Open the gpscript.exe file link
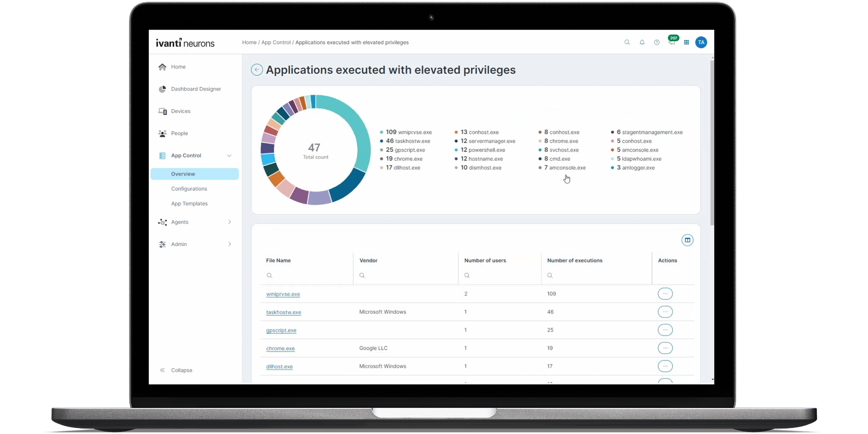This screenshot has height=434, width=868. (281, 330)
